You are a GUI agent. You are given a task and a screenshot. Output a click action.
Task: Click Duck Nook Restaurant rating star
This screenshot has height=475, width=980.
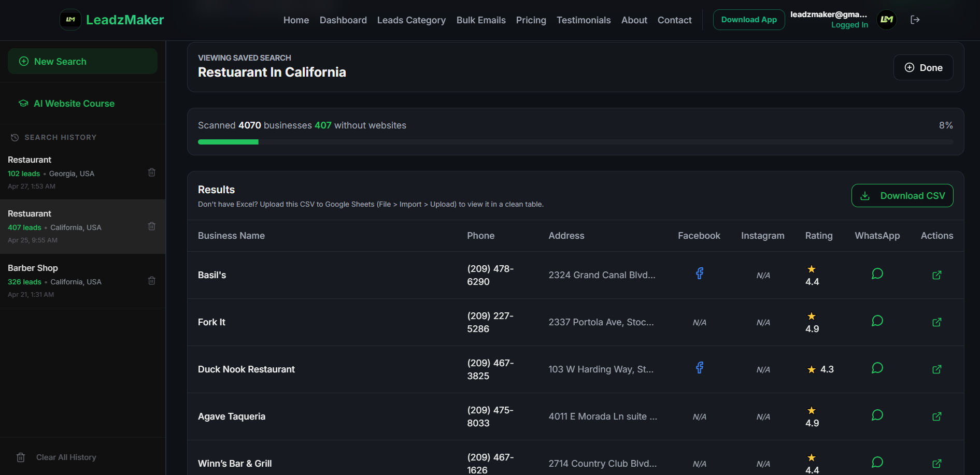pyautogui.click(x=812, y=369)
